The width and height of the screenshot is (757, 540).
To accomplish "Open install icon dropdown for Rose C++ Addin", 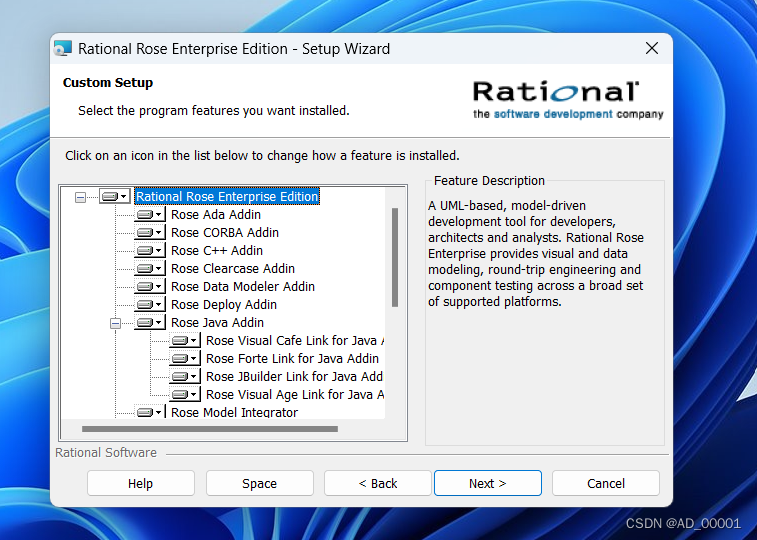I will click(x=150, y=250).
